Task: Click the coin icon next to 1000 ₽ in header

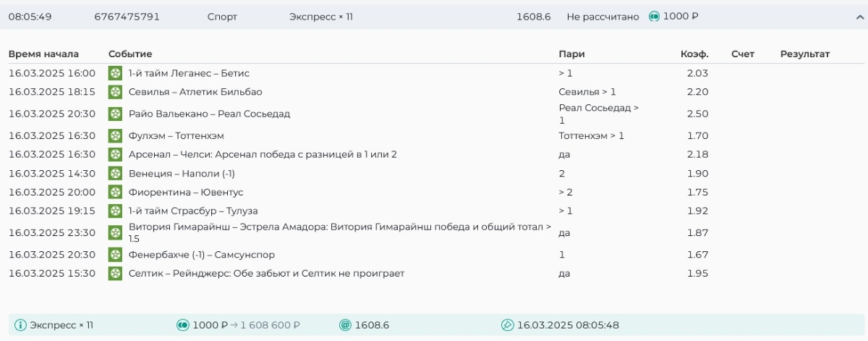Action: [654, 16]
